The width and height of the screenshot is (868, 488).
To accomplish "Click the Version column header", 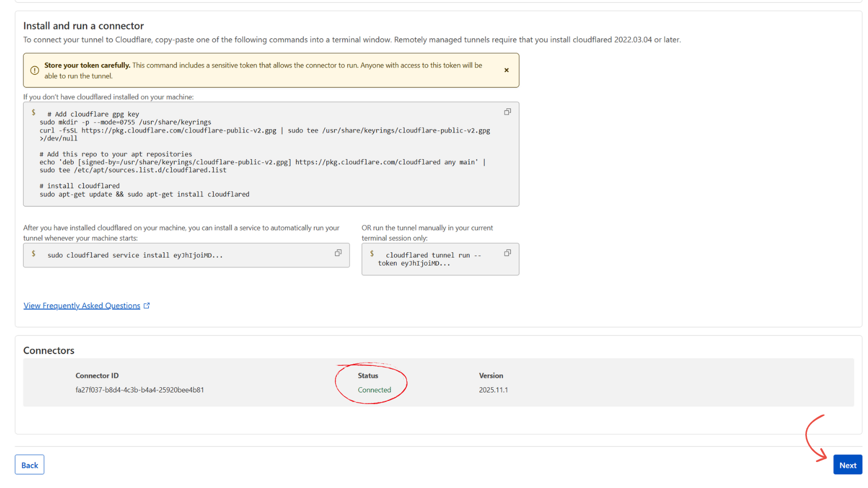I will 491,375.
